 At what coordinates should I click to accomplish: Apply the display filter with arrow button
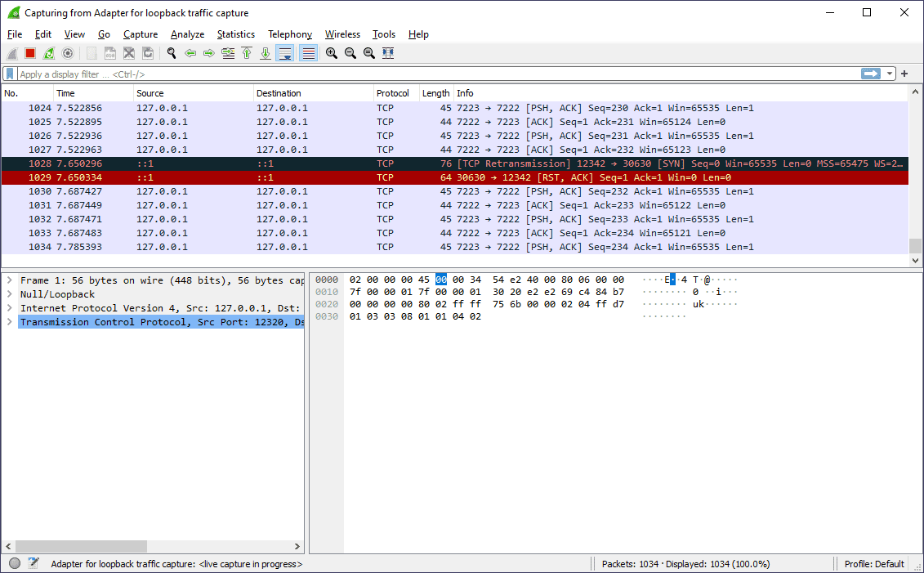point(870,74)
